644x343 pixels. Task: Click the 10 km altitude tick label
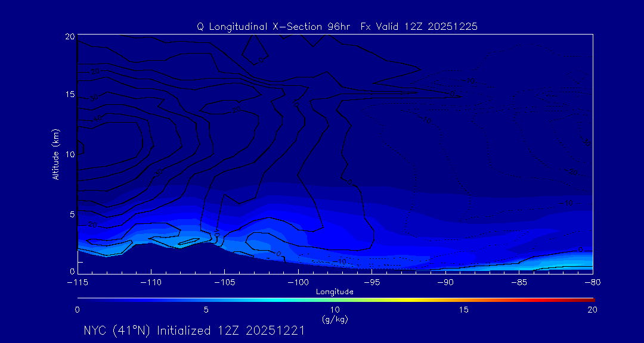click(69, 154)
